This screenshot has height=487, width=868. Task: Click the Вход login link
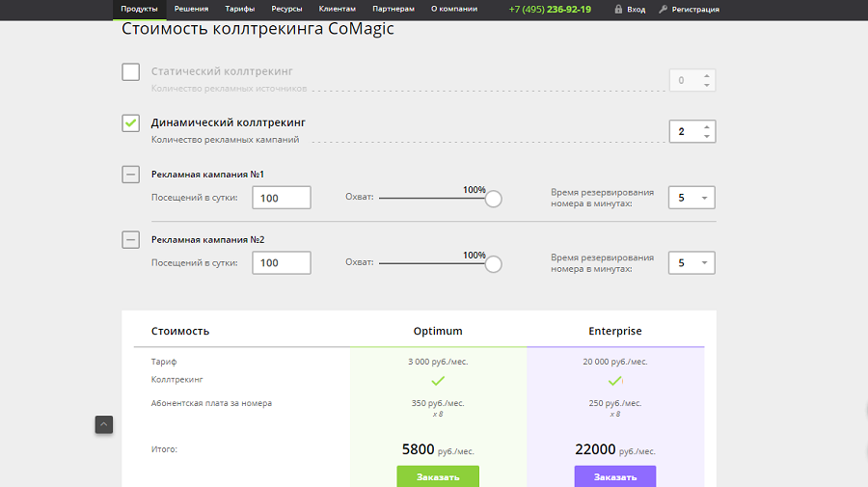(x=637, y=10)
